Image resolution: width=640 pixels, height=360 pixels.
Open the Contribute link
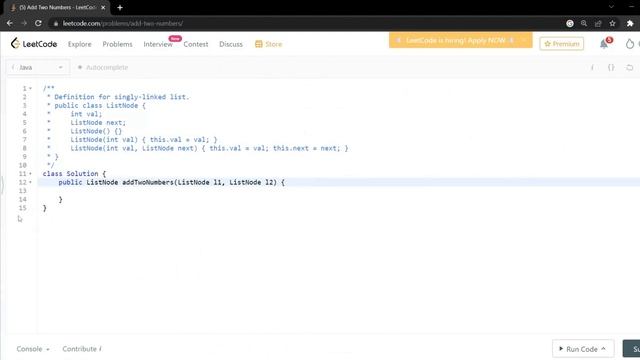coord(82,349)
